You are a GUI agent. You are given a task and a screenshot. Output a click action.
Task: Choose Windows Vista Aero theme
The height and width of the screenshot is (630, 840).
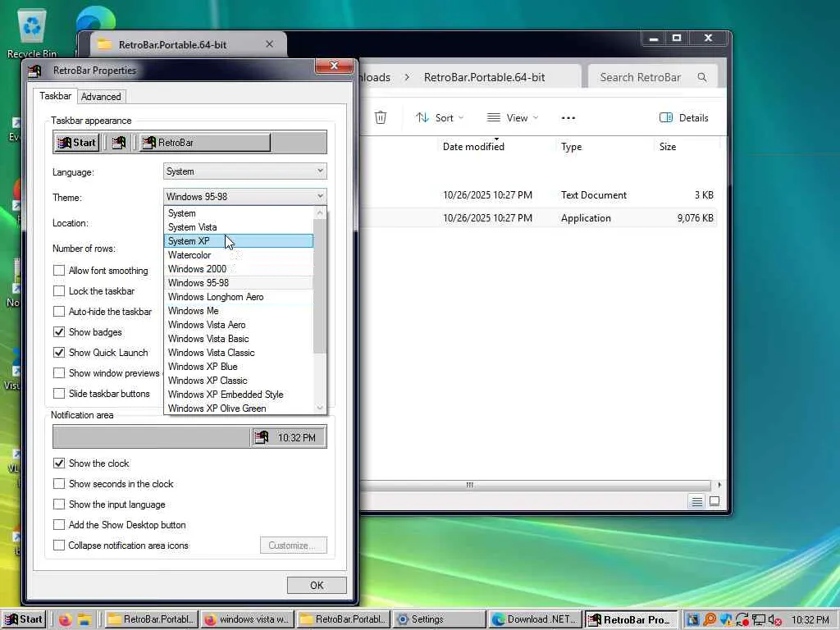tap(239, 325)
